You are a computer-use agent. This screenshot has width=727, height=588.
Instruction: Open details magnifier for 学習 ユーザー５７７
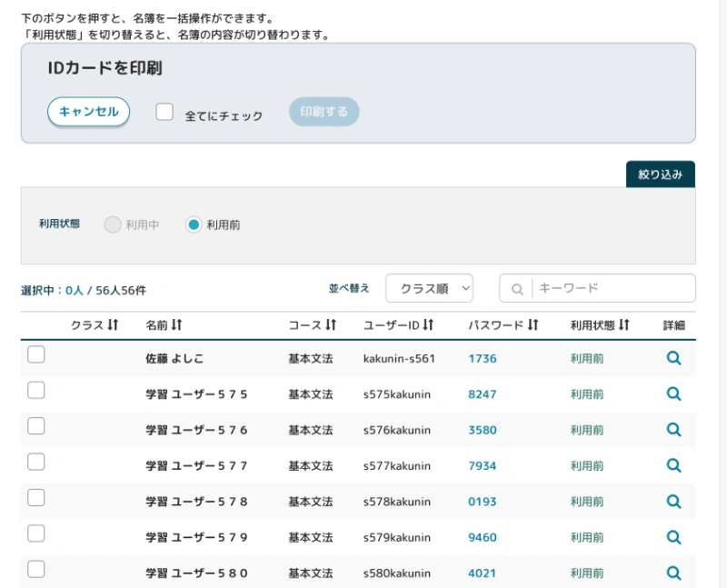[673, 465]
